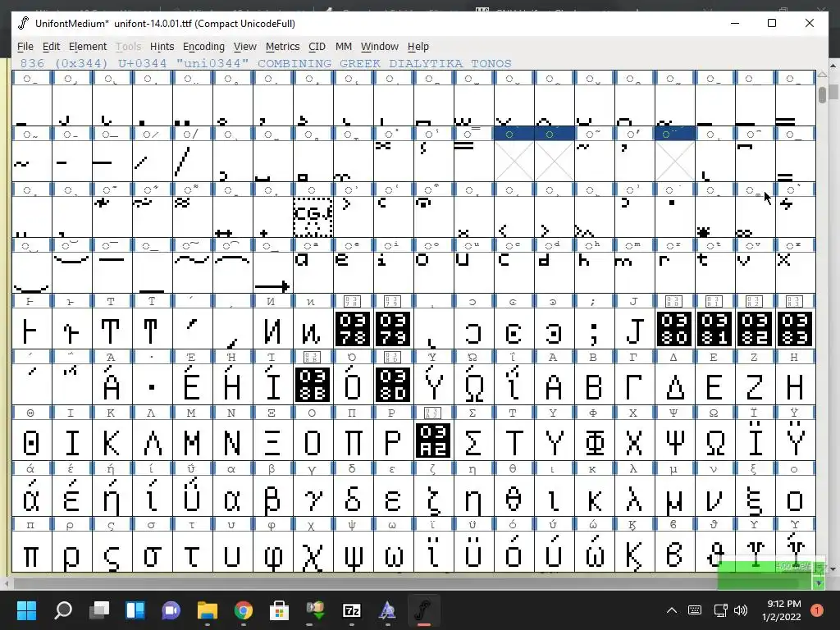The height and width of the screenshot is (630, 840).
Task: Open the Hints menu
Action: (x=162, y=47)
